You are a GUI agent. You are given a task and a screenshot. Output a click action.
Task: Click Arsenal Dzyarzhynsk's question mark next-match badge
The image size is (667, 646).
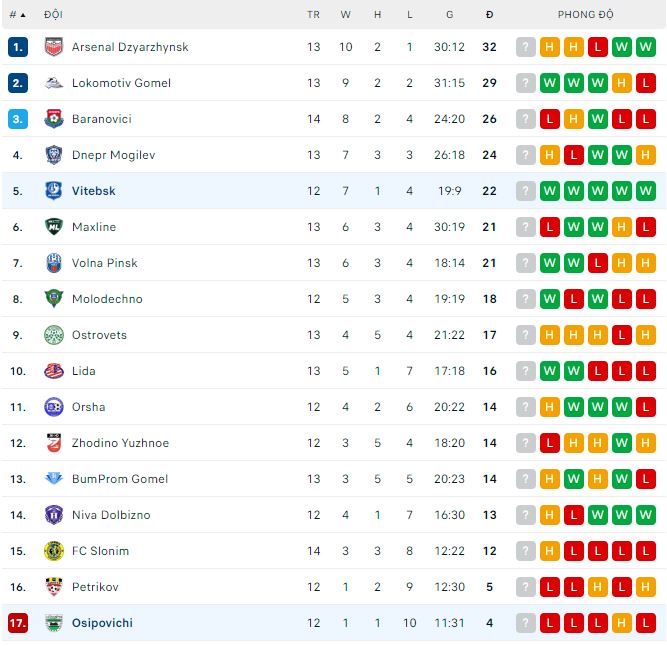click(x=526, y=47)
